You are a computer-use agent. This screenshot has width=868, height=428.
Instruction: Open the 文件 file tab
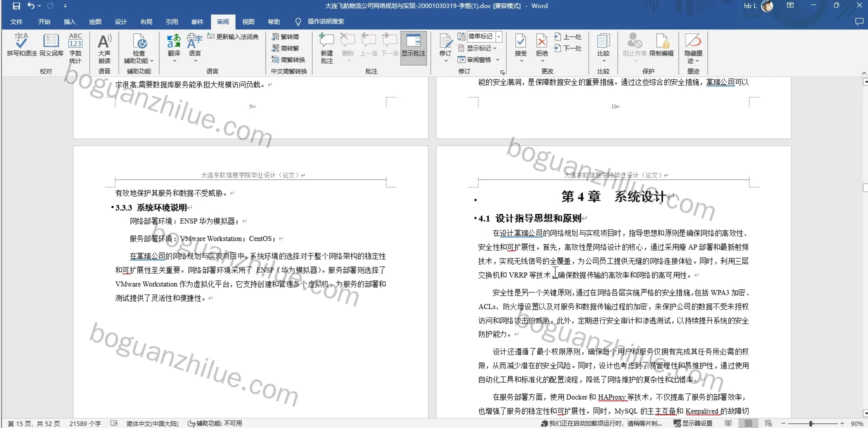[x=16, y=21]
